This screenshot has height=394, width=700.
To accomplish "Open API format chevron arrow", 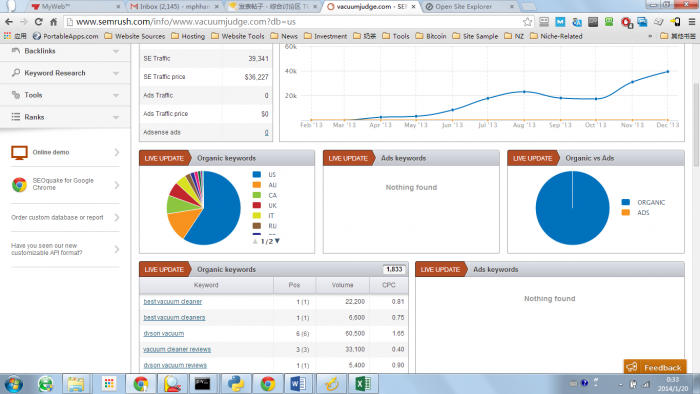I will 117,249.
